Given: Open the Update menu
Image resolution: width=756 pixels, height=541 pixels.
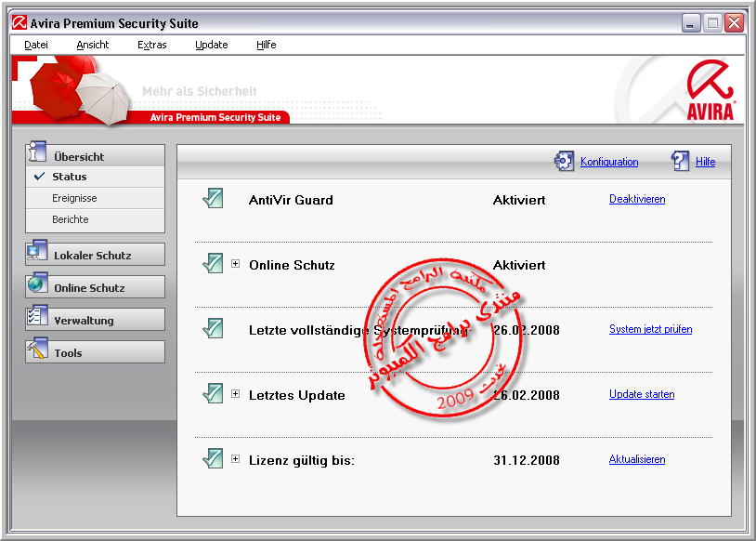Looking at the screenshot, I should tap(211, 45).
